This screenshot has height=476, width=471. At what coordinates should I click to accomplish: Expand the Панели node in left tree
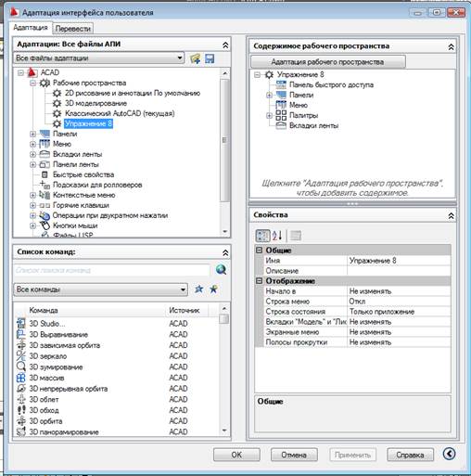click(x=32, y=134)
